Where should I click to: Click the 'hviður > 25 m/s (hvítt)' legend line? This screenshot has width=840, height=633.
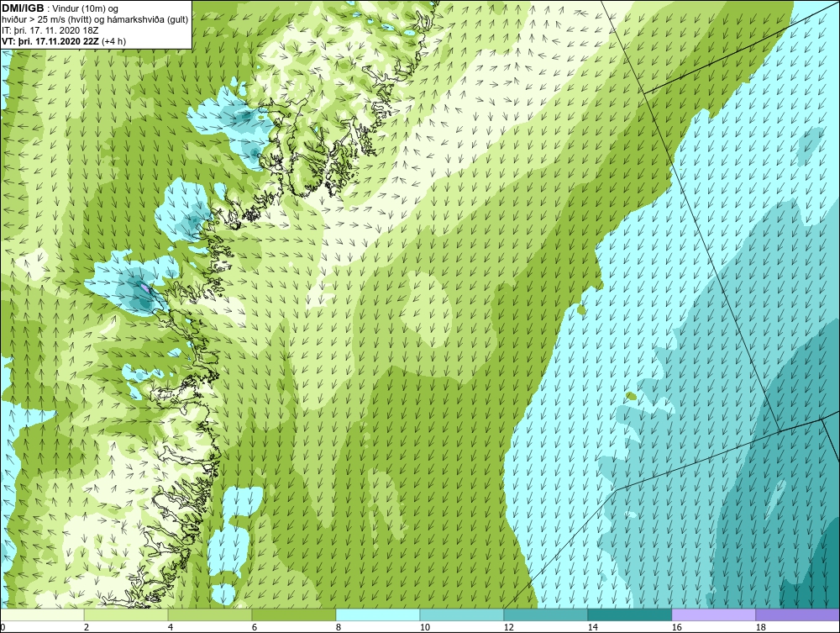pos(95,20)
